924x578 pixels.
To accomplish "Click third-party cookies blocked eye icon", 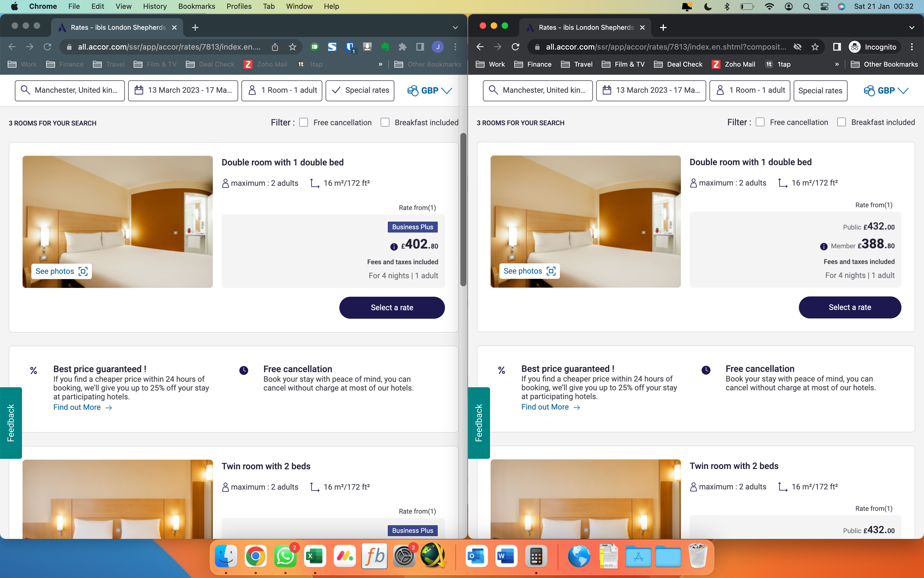I will (x=797, y=47).
